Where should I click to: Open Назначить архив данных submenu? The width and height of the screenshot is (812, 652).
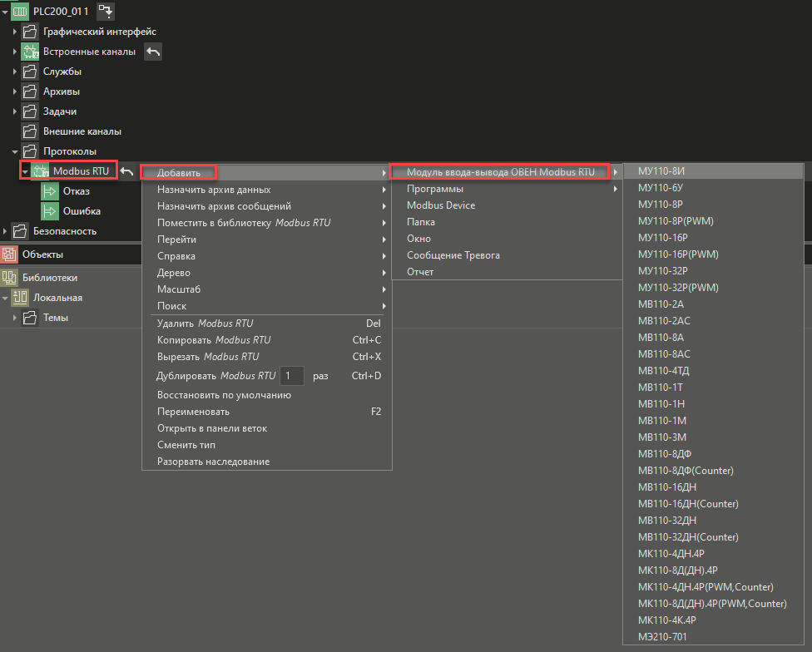[267, 190]
